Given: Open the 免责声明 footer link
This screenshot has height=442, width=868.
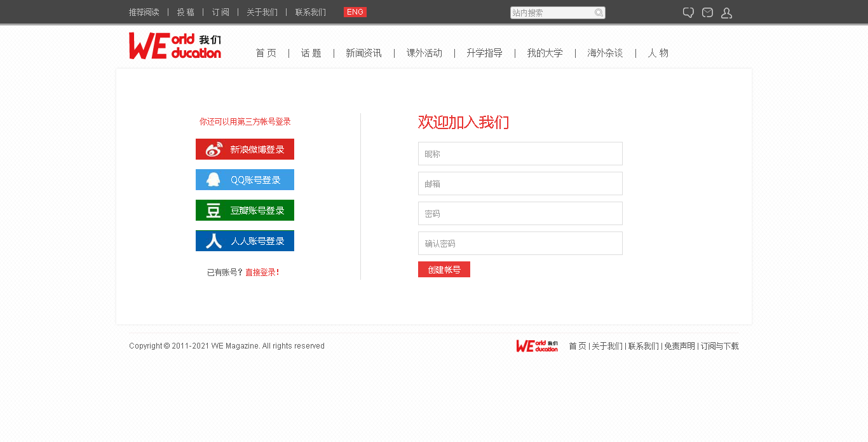Looking at the screenshot, I should click(x=679, y=347).
